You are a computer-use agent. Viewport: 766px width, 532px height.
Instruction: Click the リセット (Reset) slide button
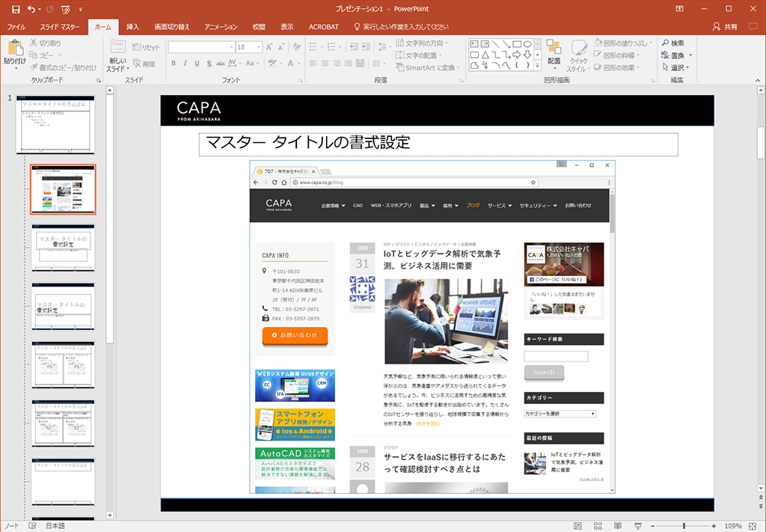pos(146,47)
